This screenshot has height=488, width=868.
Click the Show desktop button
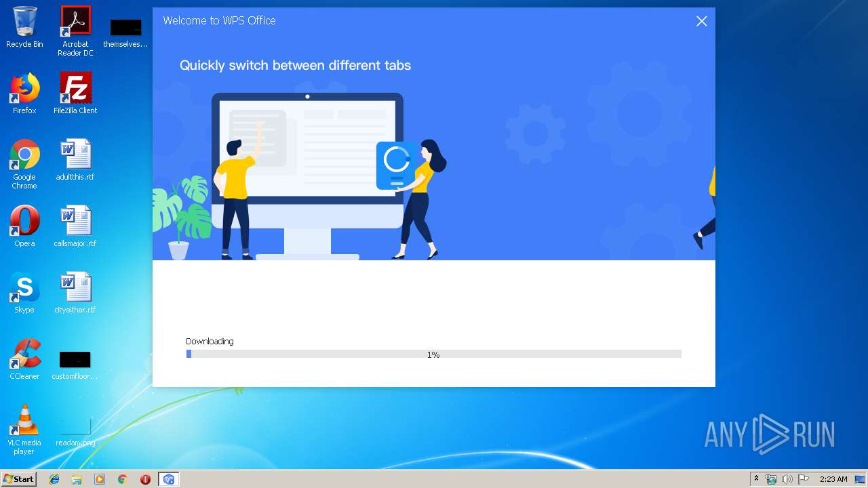click(861, 479)
